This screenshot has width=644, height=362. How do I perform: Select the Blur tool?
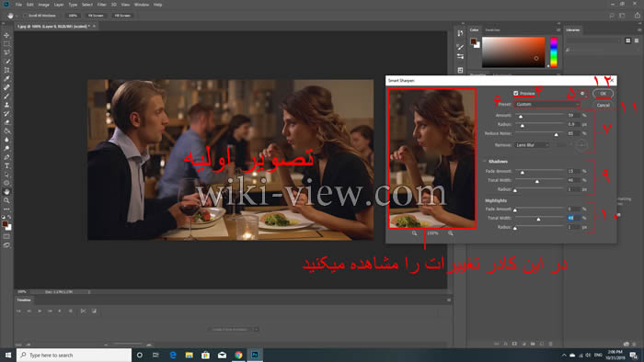tap(6, 140)
